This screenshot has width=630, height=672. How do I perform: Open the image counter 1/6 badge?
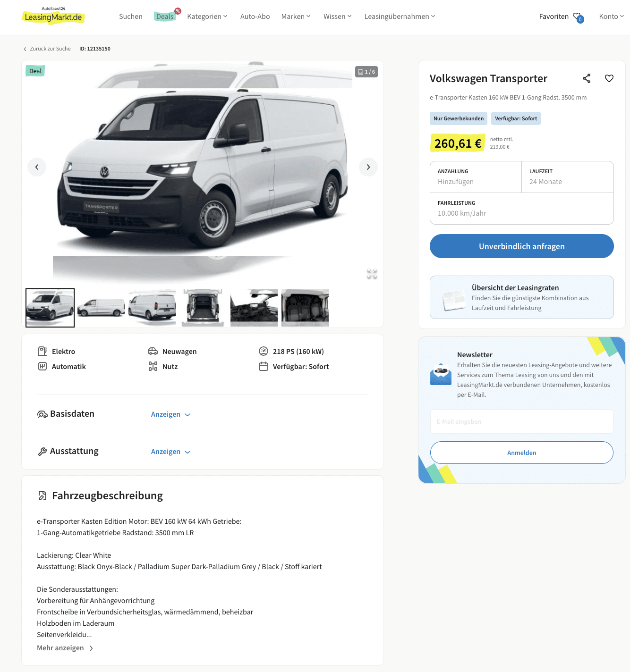point(366,72)
